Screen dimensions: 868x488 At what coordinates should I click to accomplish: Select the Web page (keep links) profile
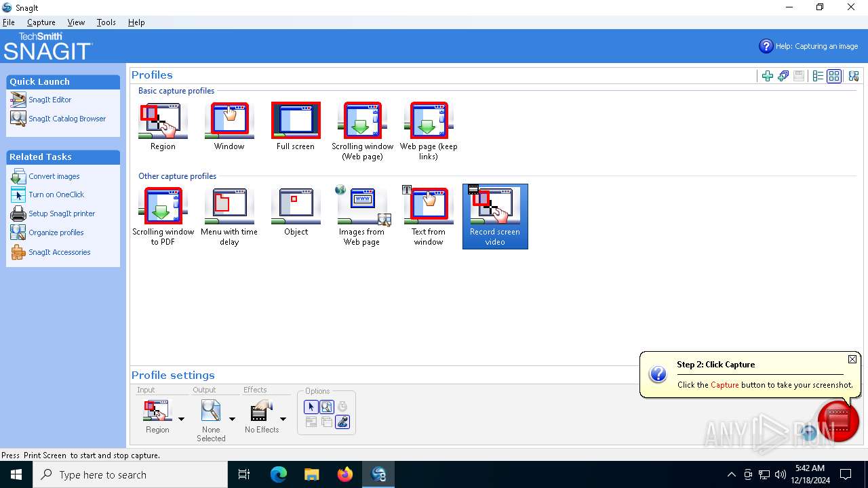click(x=429, y=132)
